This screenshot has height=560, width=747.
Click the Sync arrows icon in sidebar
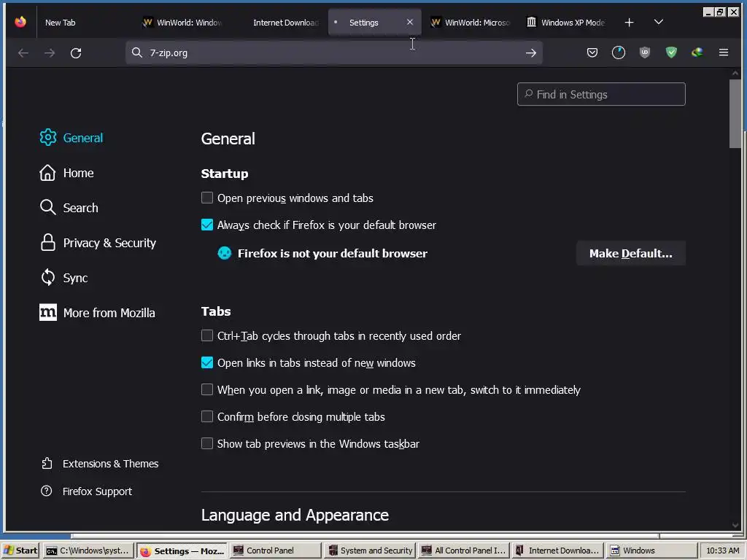(47, 277)
